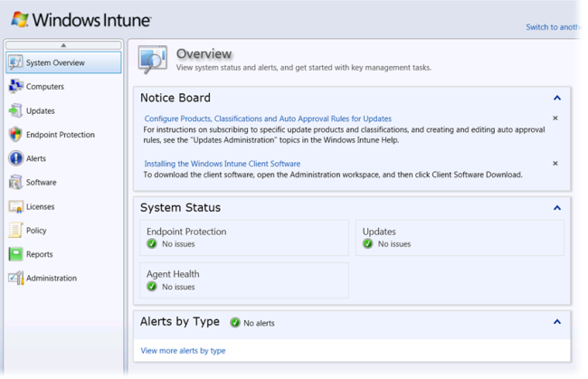This screenshot has width=588, height=379.
Task: Click the Endpoint Protection shield icon
Action: [x=15, y=134]
